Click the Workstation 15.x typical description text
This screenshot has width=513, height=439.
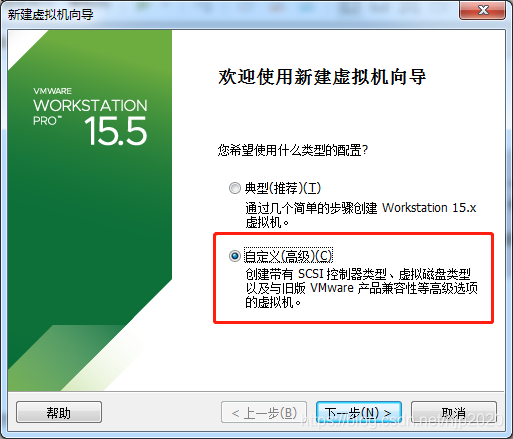pyautogui.click(x=361, y=215)
